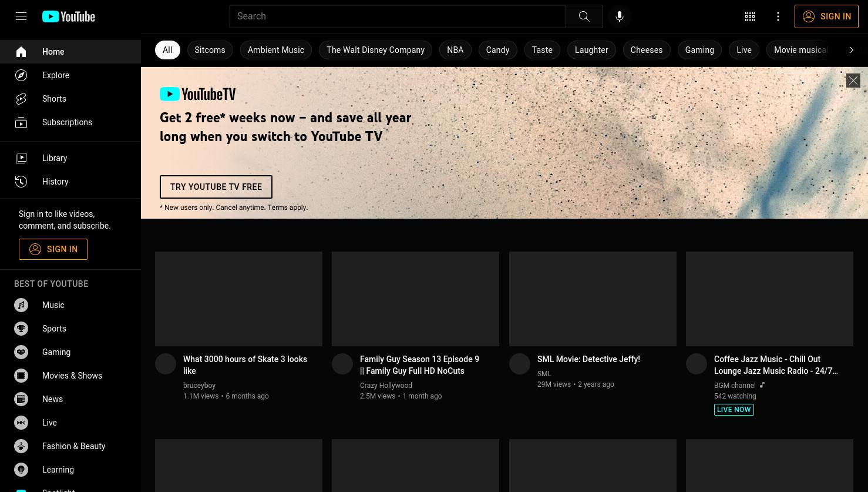Click TRY YOUTUBE TV FREE button
The height and width of the screenshot is (492, 868).
pos(216,187)
